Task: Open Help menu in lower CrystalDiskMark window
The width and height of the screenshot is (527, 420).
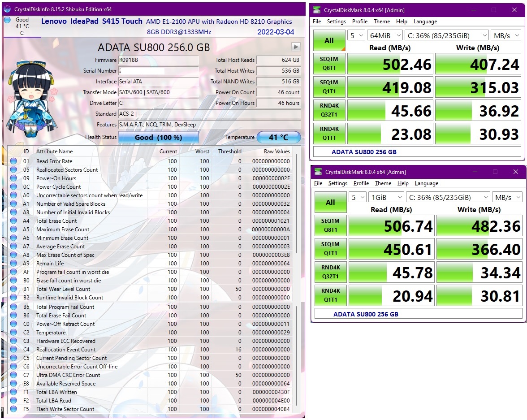Action: [402, 183]
